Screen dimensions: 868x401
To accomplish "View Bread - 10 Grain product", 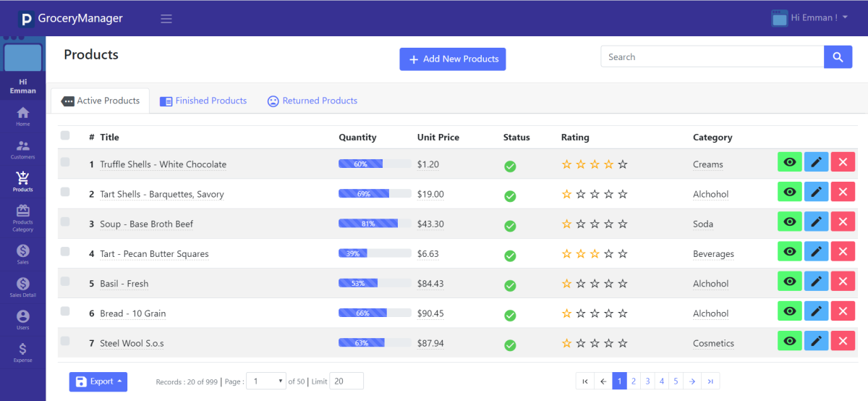I will [790, 312].
